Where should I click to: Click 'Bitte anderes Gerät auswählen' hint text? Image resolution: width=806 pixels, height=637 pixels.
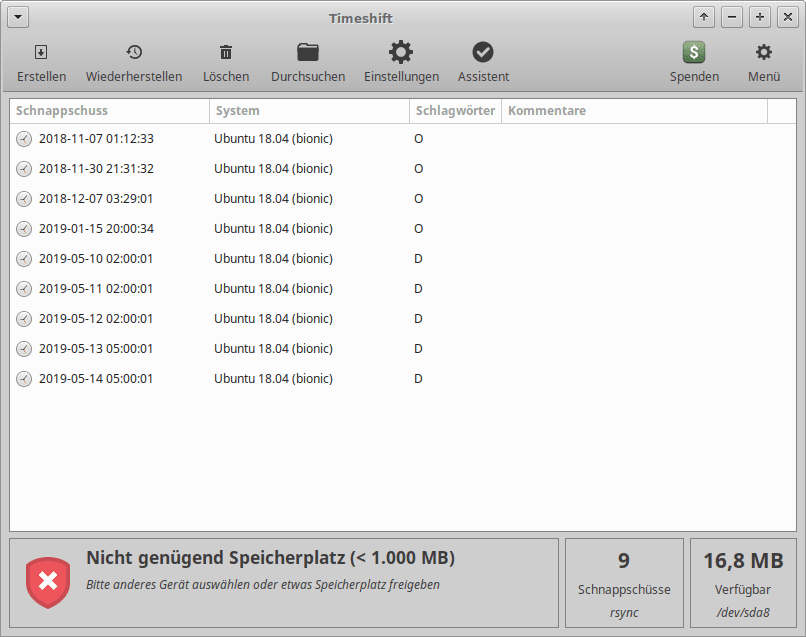point(263,585)
